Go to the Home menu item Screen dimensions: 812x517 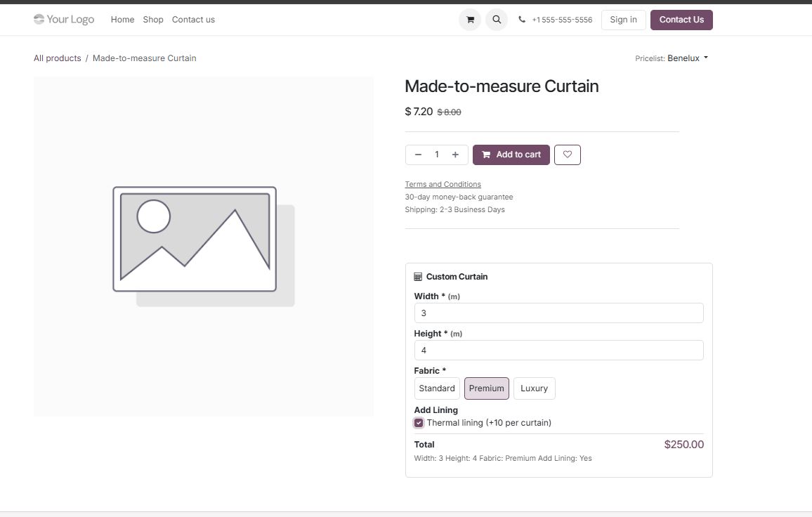tap(123, 20)
